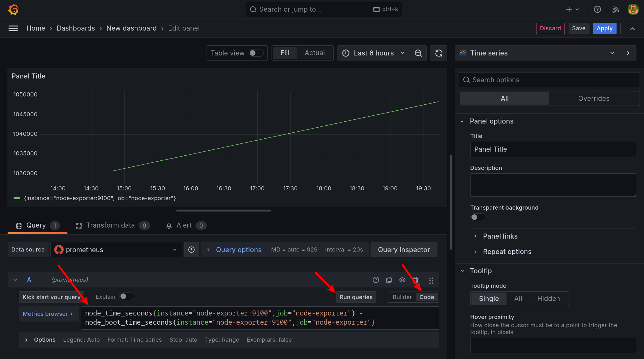Set tooltip mode to All

[x=518, y=298]
